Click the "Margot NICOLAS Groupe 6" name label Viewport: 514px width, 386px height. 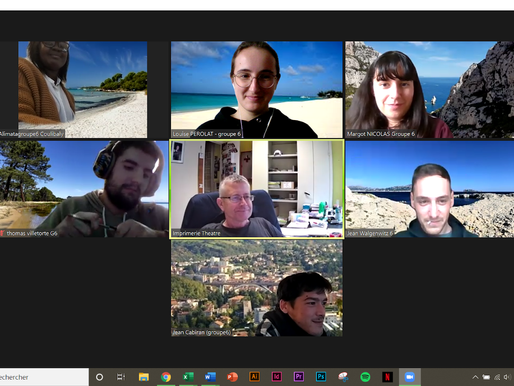[x=381, y=134]
